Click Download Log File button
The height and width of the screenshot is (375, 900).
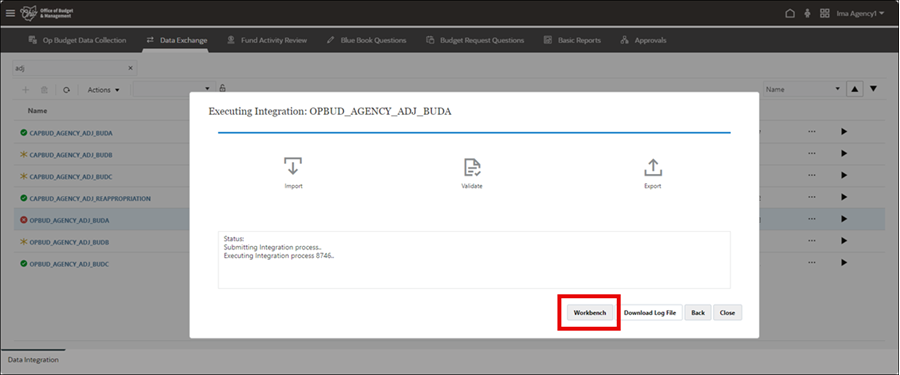coord(650,312)
